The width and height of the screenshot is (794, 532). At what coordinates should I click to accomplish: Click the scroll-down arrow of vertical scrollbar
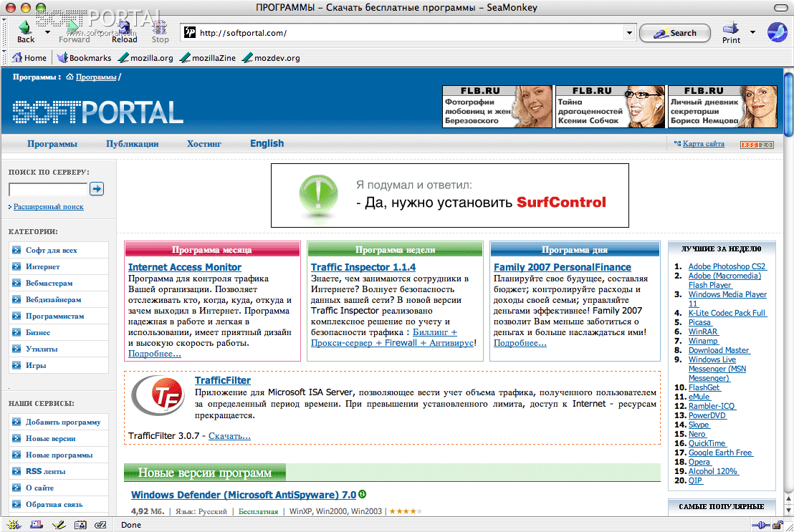(x=788, y=511)
